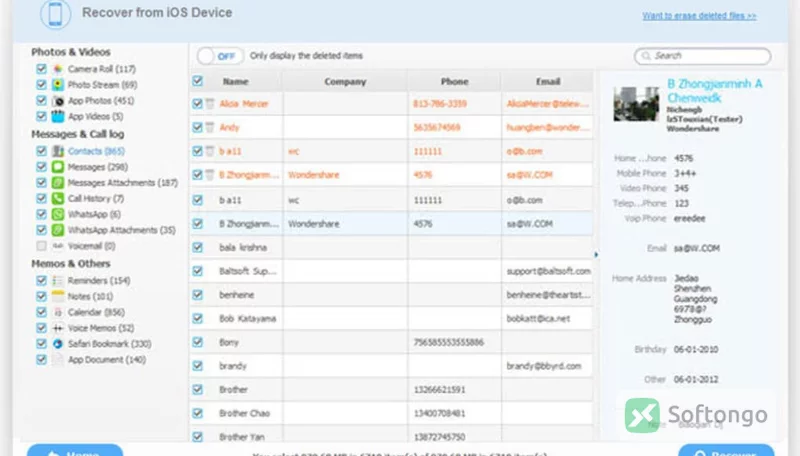This screenshot has width=800, height=456.
Task: Click Alicia Mercer deleted contact name
Action: click(x=243, y=104)
